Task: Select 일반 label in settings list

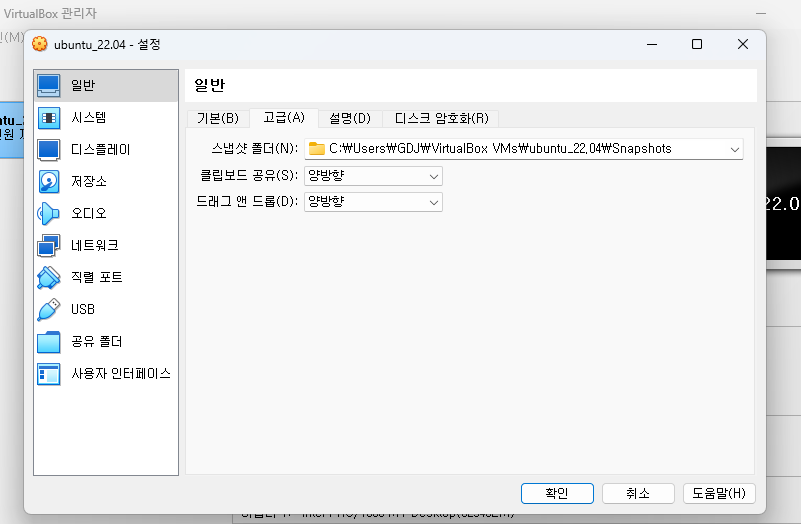Action: pos(83,86)
